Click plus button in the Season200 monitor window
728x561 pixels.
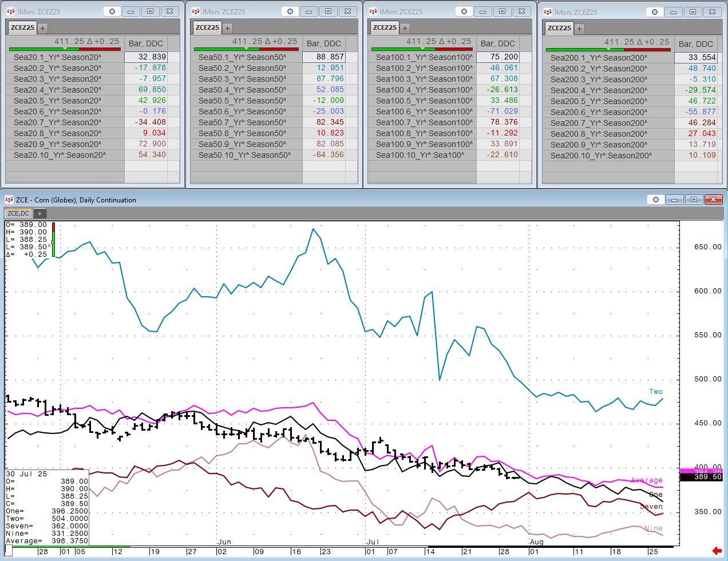click(x=579, y=28)
